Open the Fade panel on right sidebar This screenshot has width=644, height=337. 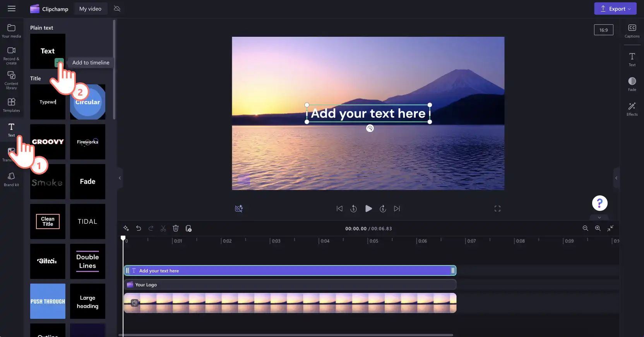click(632, 84)
